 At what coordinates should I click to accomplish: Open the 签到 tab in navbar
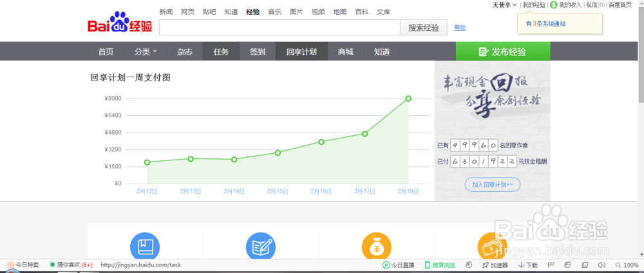[258, 52]
